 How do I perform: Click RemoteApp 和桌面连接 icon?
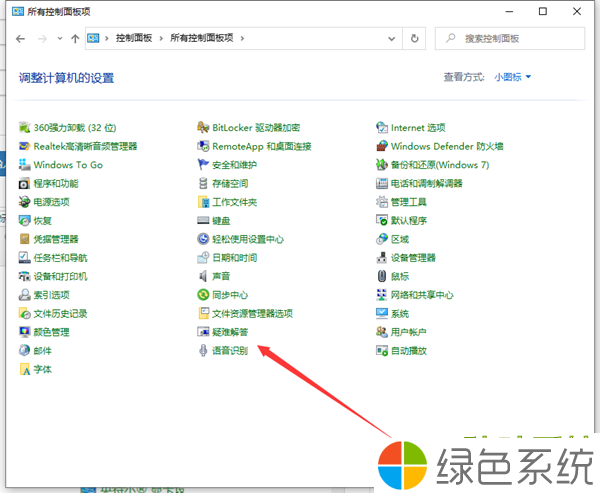pos(203,146)
